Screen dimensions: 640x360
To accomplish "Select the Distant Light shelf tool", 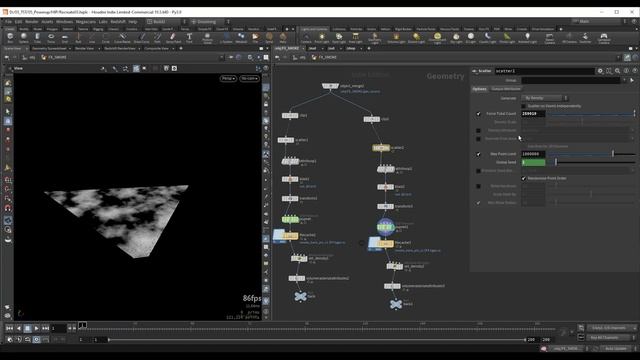I will [x=416, y=38].
